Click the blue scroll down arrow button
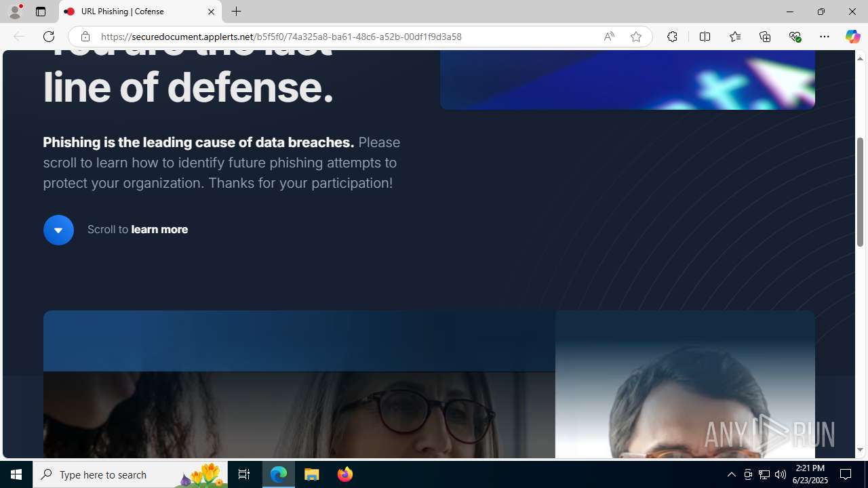The width and height of the screenshot is (868, 488). pos(58,230)
